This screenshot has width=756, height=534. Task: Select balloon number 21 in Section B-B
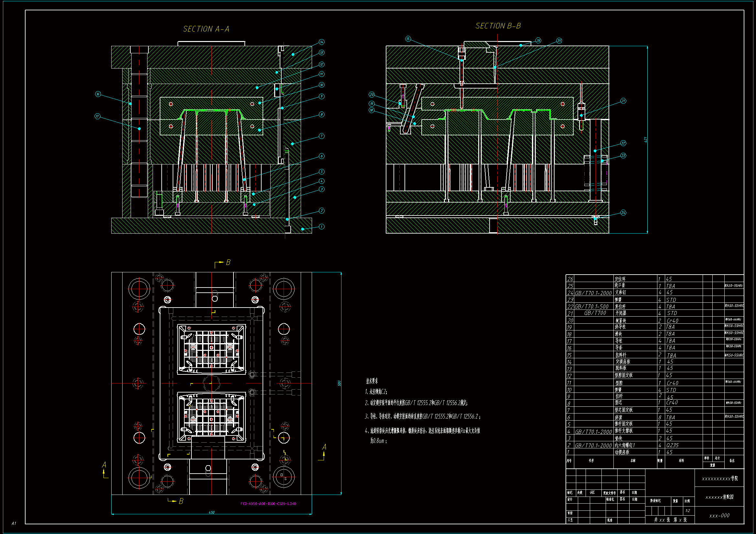point(623,101)
